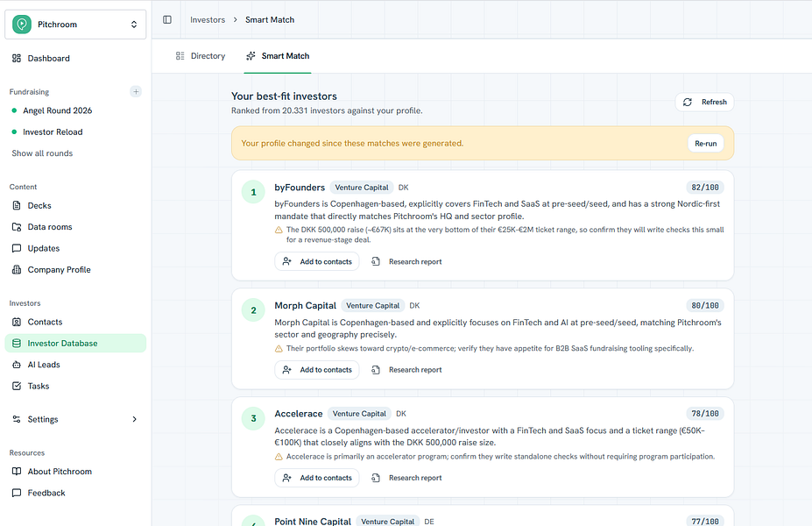
Task: Click the warning icon on byFounders card
Action: tap(279, 230)
